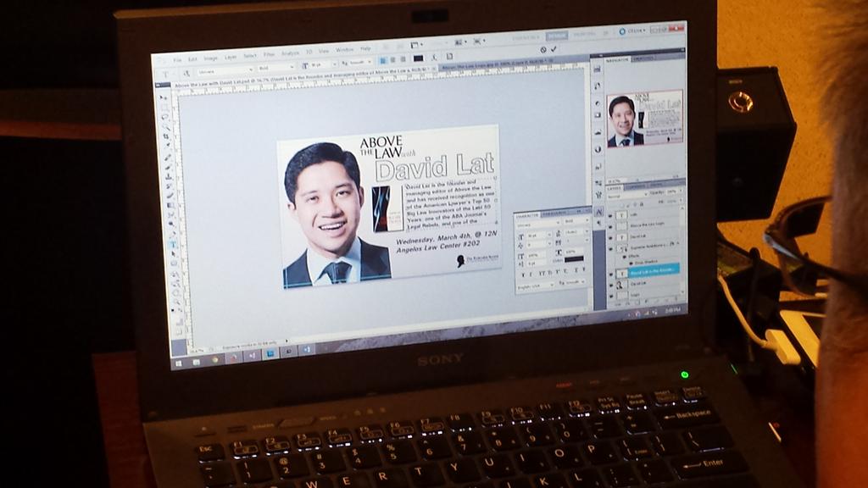
Task: Toggle Effects visibility eye
Action: 625,257
